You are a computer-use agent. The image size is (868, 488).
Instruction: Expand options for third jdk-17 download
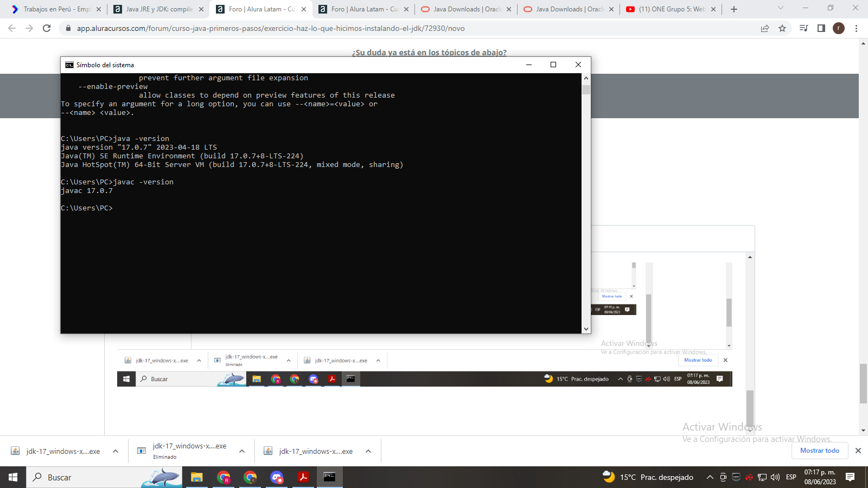368,451
